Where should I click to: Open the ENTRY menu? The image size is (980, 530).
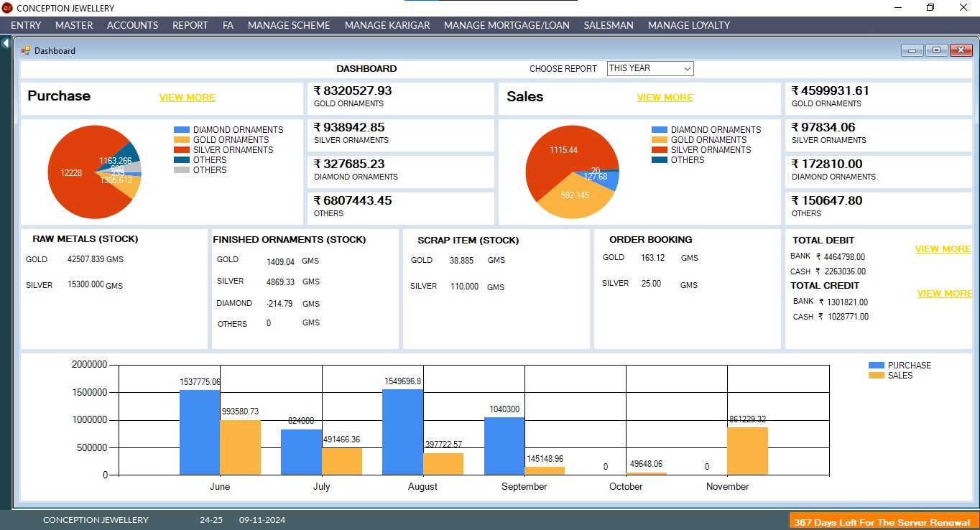26,25
